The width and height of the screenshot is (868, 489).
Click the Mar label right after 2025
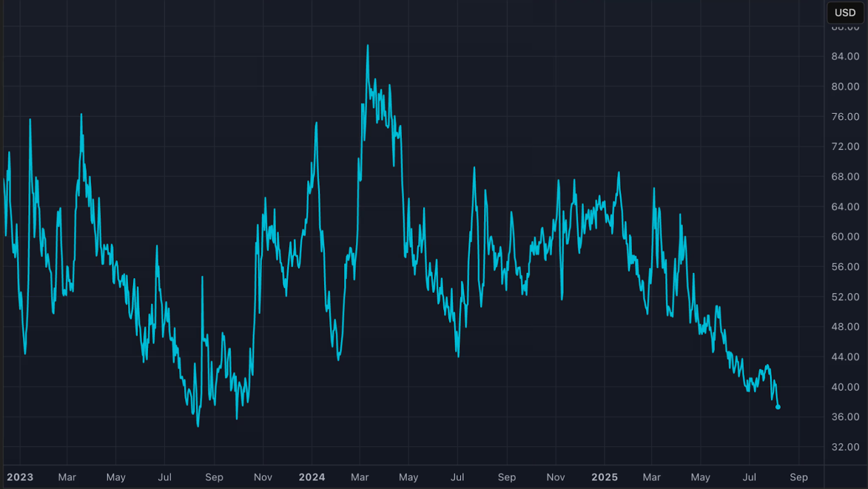[x=652, y=477]
